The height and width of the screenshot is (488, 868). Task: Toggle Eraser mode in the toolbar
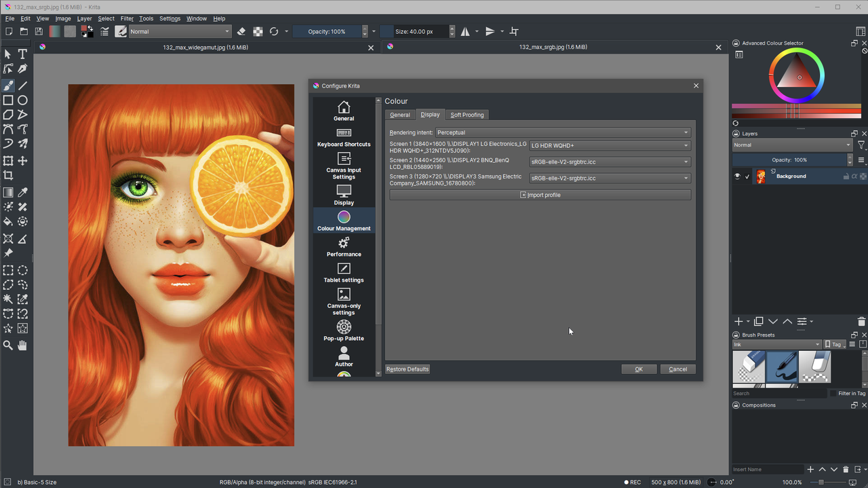tap(241, 31)
